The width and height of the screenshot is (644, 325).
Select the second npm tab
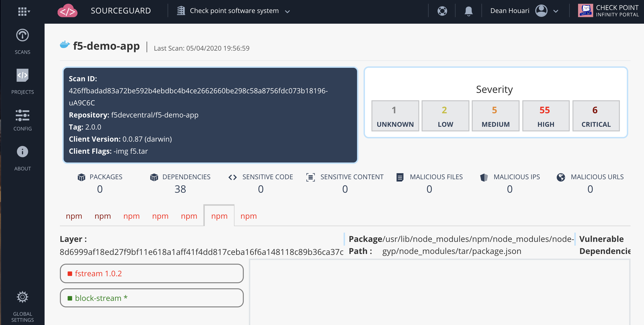pos(103,216)
